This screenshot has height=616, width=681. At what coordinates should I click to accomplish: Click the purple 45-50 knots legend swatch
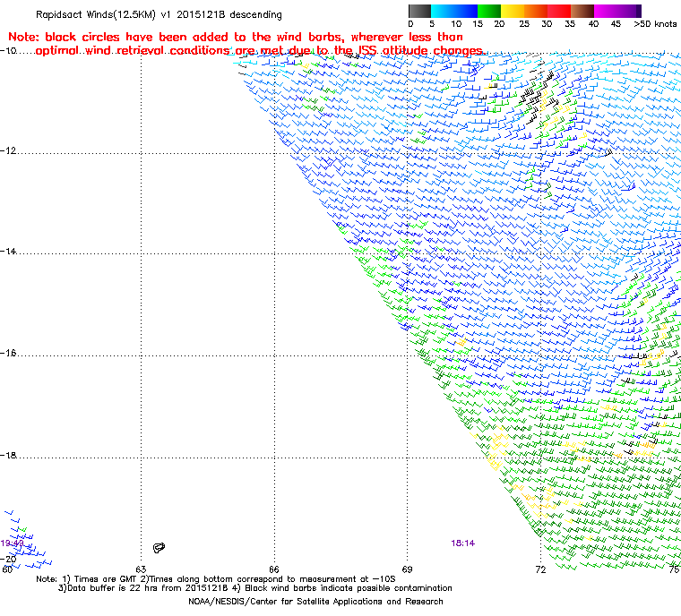[629, 11]
